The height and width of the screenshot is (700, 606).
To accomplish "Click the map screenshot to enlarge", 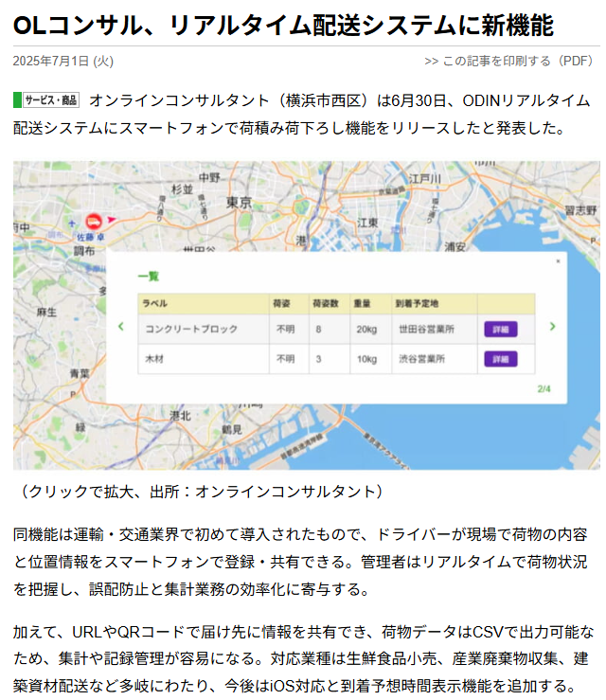I will [306, 315].
